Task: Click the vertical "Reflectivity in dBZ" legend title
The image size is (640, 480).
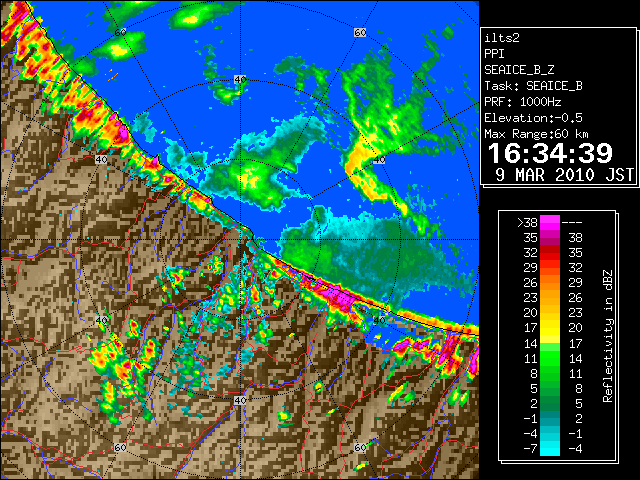Action: coord(607,336)
